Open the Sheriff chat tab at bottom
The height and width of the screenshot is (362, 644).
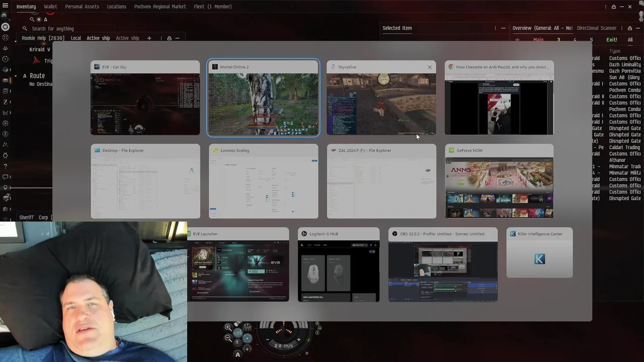coord(26,217)
